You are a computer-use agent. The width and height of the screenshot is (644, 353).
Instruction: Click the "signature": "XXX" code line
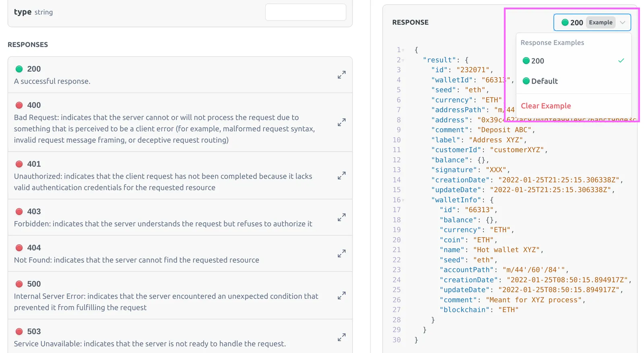(x=471, y=170)
